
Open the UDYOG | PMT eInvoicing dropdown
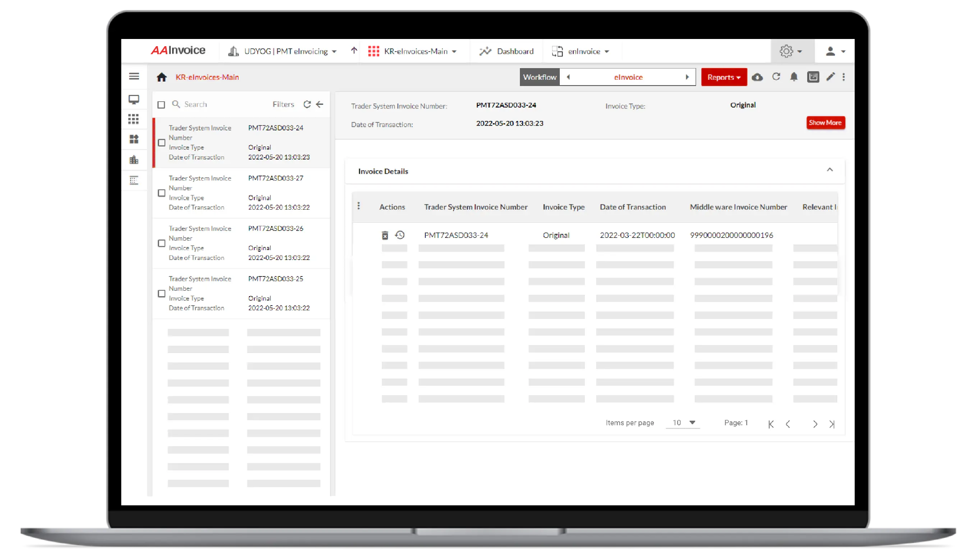coord(282,52)
